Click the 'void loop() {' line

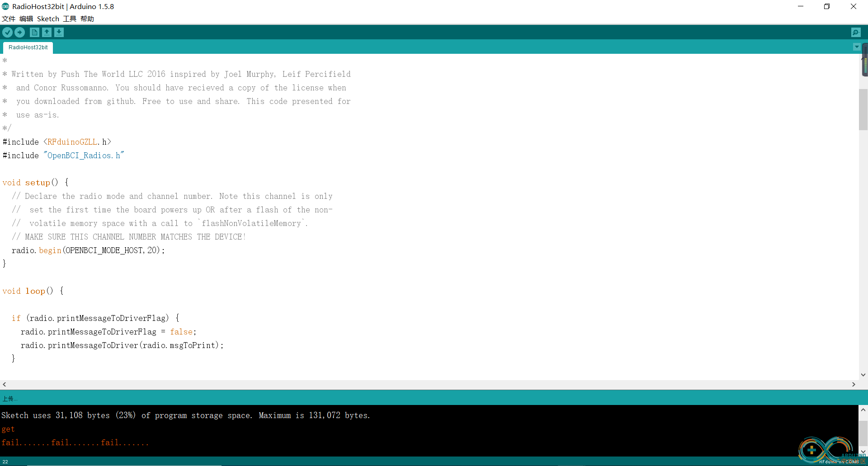point(33,291)
